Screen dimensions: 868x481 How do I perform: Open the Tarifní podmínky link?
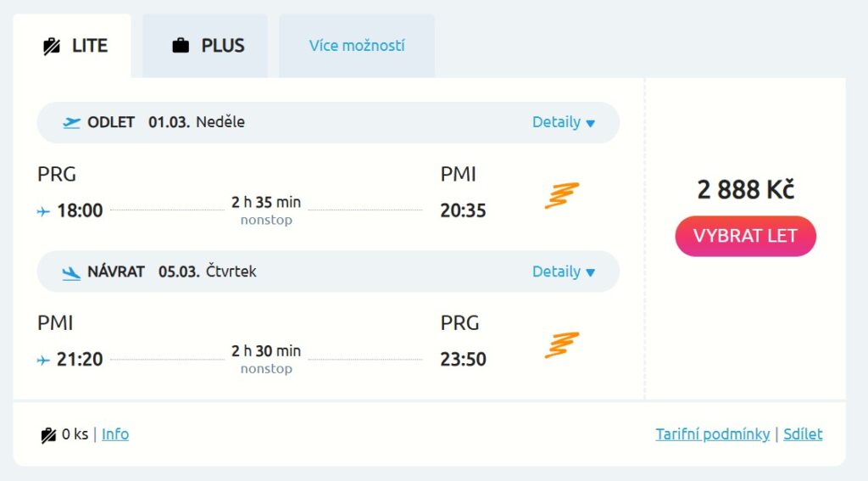click(712, 434)
